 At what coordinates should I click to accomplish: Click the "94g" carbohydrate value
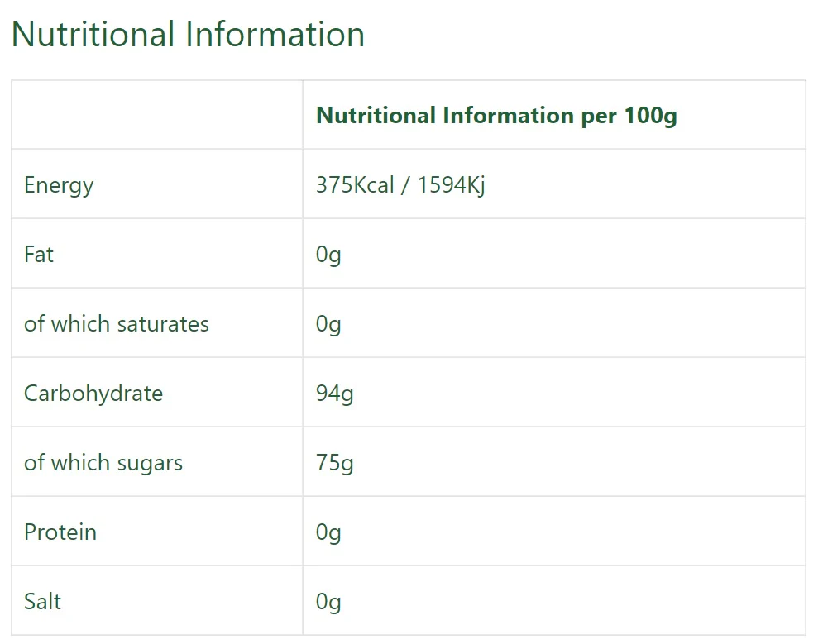[334, 394]
